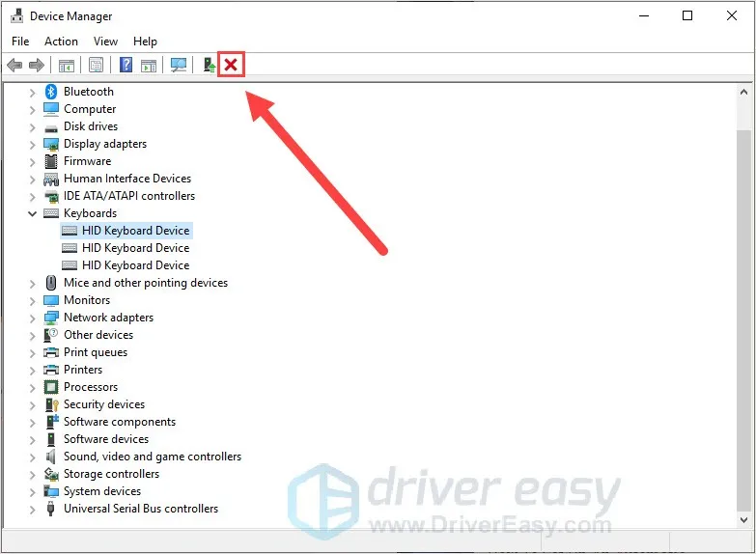Screen dimensions: 756x554
Task: Collapse the Keyboards node chevron
Action: [x=32, y=213]
